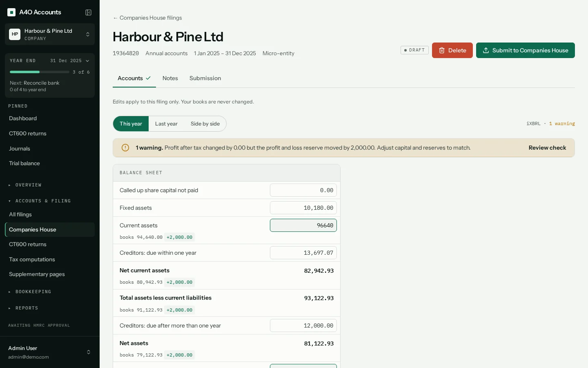This screenshot has width=588, height=368.
Task: Click the Delete button
Action: pyautogui.click(x=452, y=50)
